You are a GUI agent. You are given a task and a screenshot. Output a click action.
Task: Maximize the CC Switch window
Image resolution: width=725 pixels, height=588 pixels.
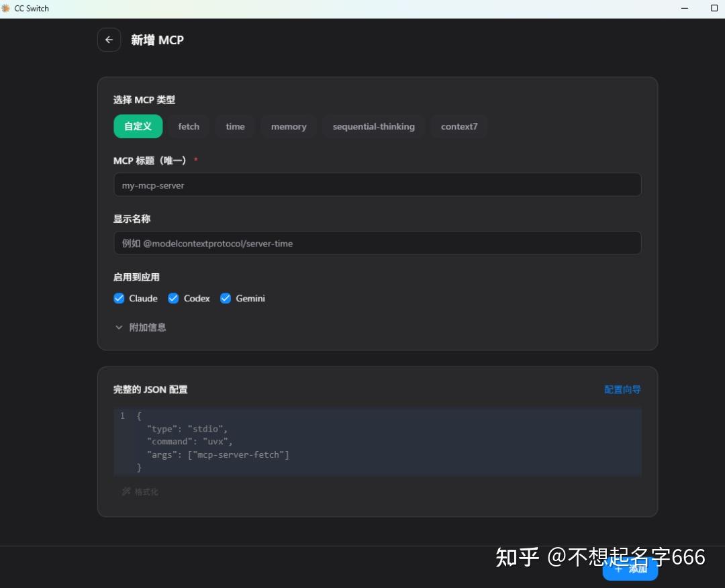point(714,8)
